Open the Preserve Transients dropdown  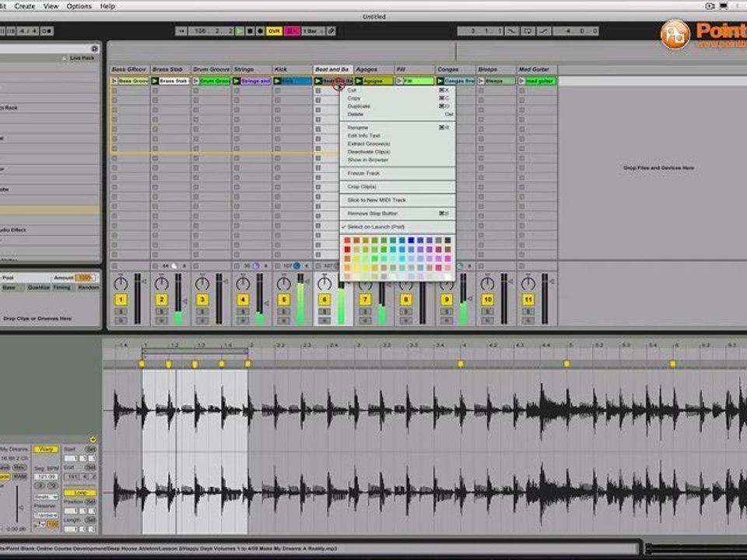(46, 515)
